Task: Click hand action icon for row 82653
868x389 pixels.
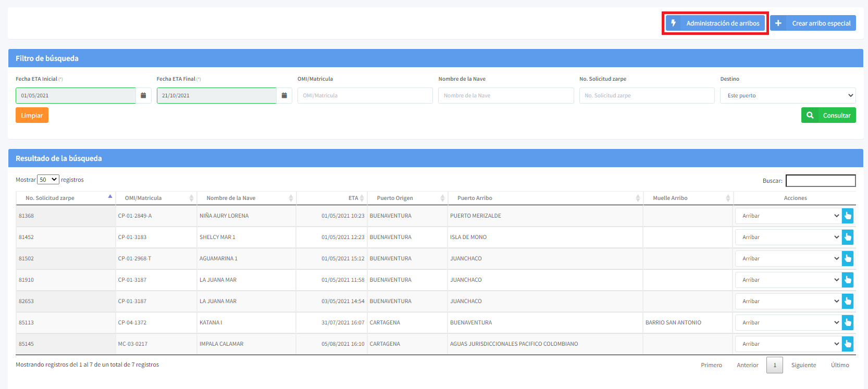Action: tap(848, 301)
